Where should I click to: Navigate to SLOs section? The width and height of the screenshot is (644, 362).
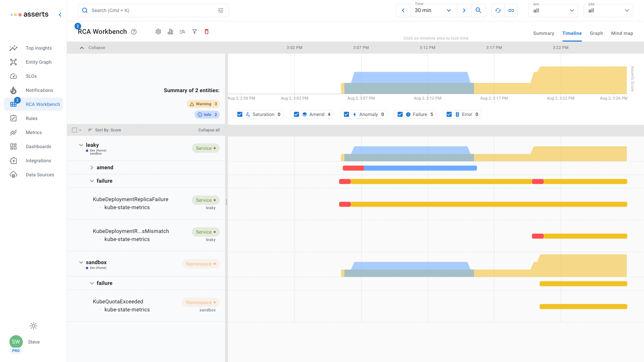32,76
